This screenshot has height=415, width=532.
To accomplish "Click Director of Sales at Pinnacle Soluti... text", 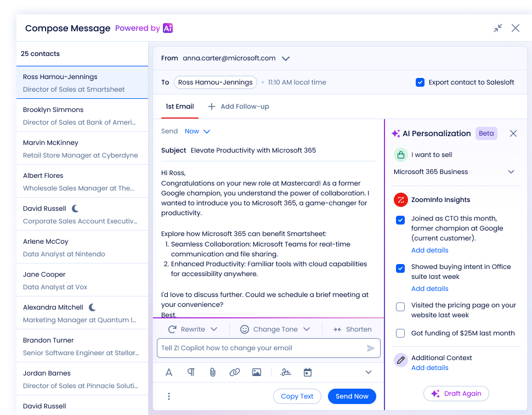I will pos(81,386).
